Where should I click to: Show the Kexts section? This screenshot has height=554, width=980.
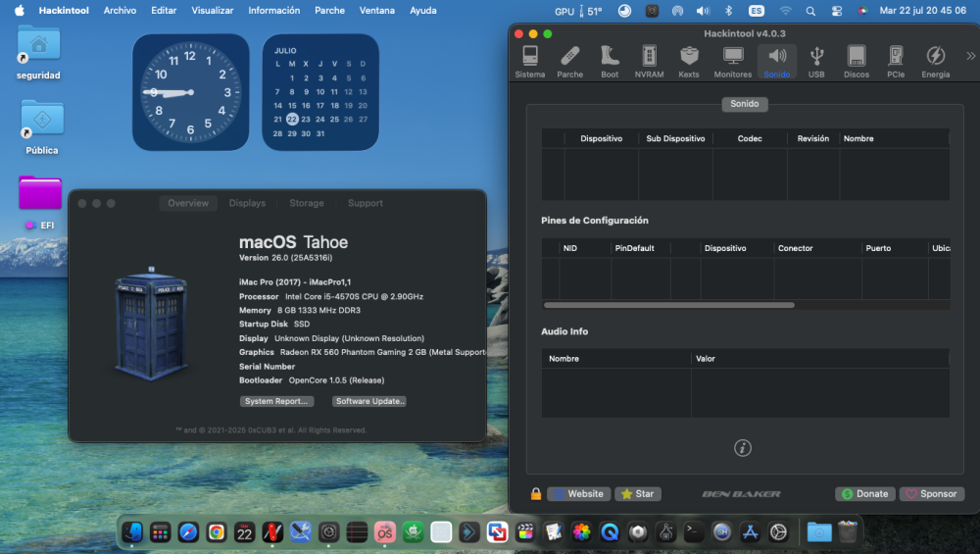[x=689, y=61]
